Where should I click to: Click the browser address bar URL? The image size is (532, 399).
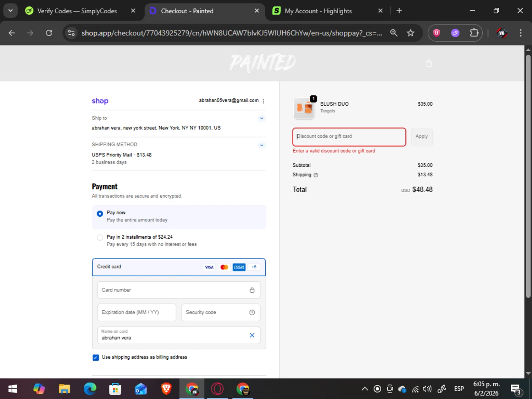coord(232,33)
